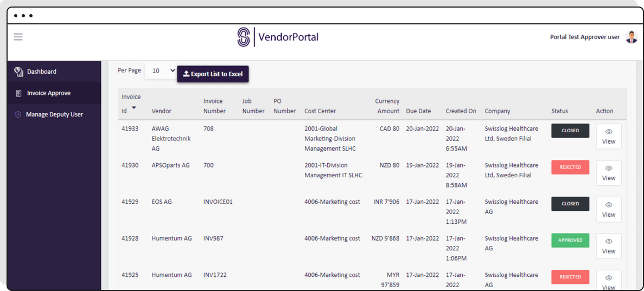Click the Status column header
This screenshot has height=291, width=644.
tap(559, 111)
